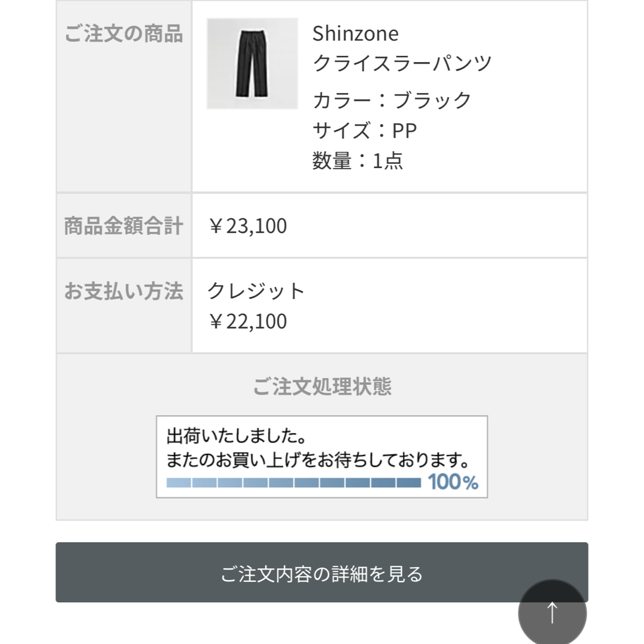Click the クレジット payment method text

256,291
